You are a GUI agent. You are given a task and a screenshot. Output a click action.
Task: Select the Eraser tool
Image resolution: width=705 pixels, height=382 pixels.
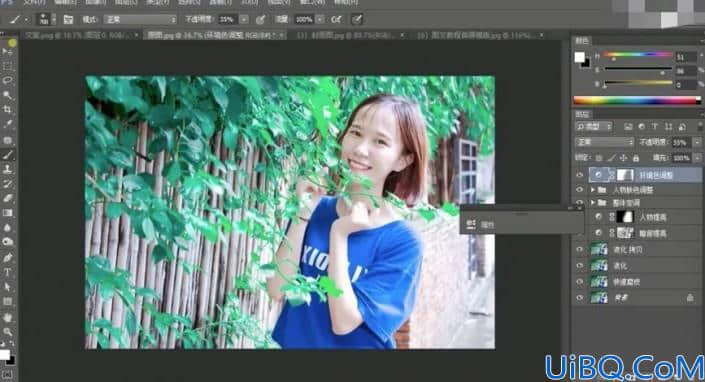coord(7,198)
